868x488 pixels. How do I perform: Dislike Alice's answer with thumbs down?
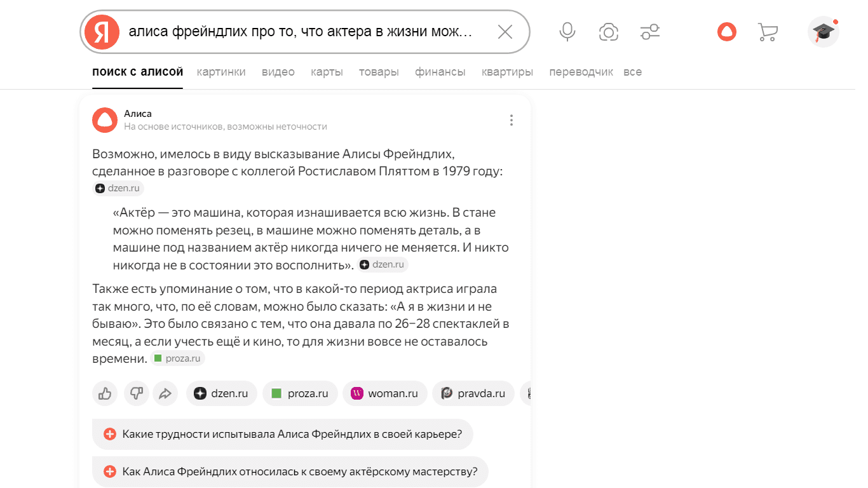(x=136, y=393)
